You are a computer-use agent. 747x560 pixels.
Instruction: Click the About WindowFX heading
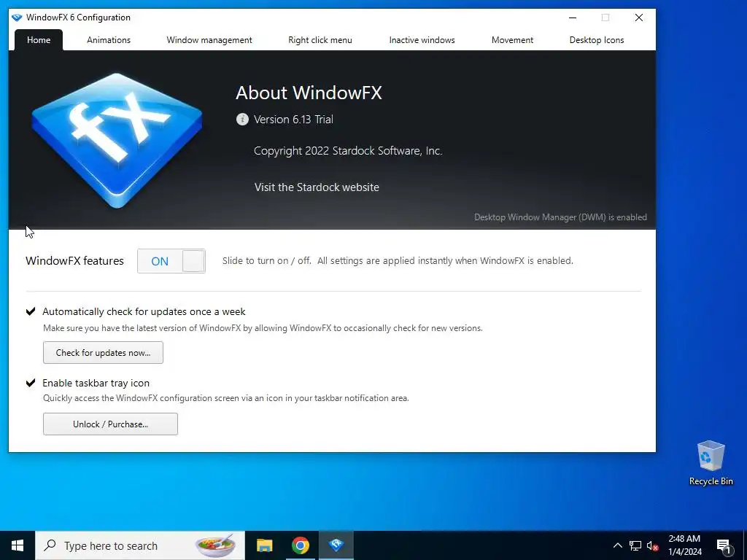(x=309, y=93)
